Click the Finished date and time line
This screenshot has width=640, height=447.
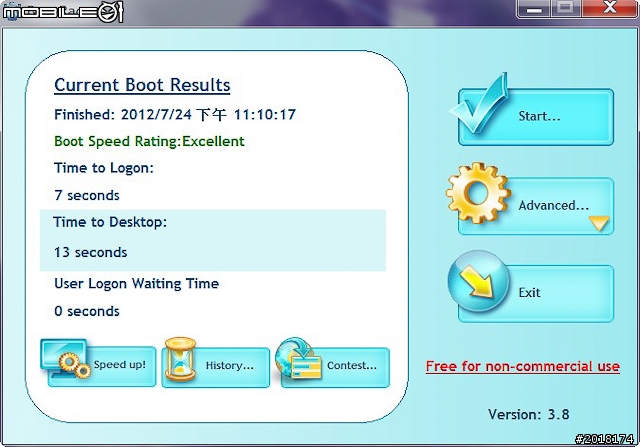tap(175, 115)
